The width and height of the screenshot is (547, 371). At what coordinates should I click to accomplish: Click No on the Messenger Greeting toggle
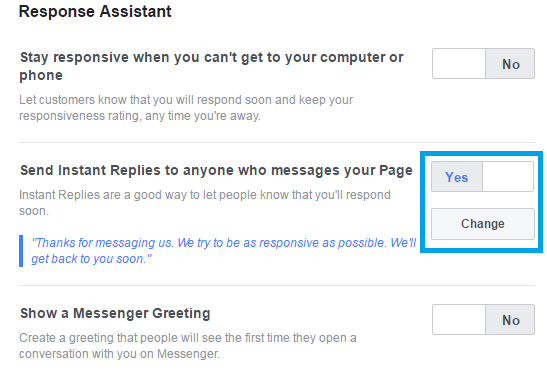510,320
